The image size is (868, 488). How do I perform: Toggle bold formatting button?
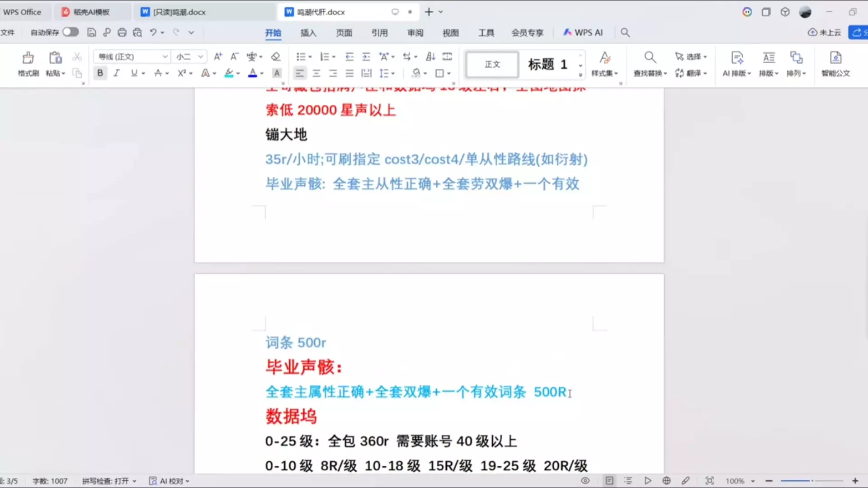point(100,73)
